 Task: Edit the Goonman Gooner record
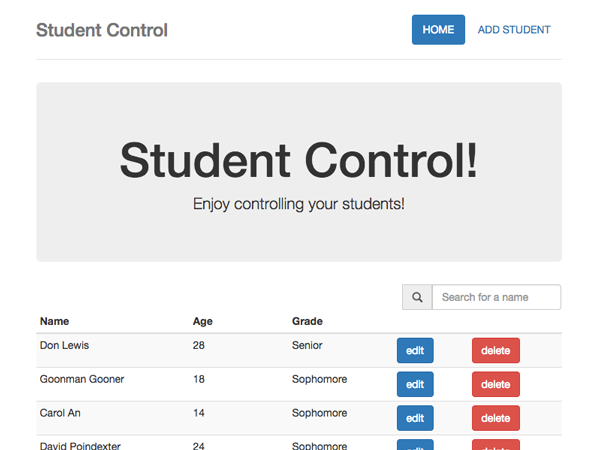(415, 384)
